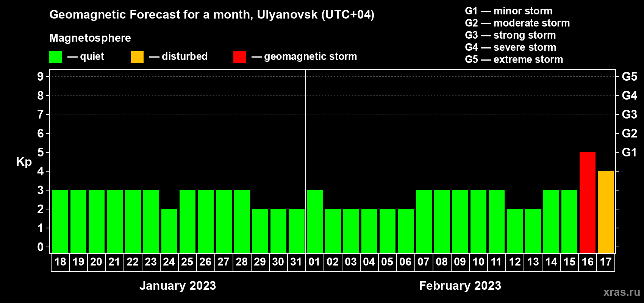Click the 'G1 — minor storm' legend text
644x303 pixels.
[509, 11]
